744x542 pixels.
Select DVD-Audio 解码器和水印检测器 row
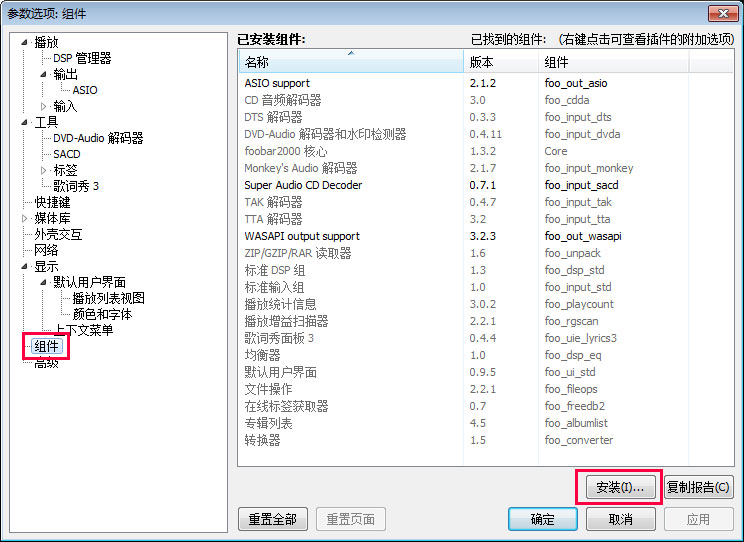(x=486, y=134)
